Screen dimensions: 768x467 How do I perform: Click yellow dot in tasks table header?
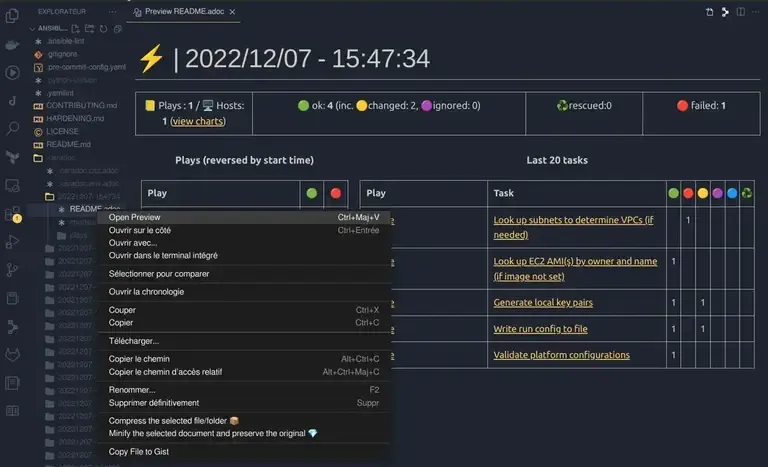coord(702,193)
